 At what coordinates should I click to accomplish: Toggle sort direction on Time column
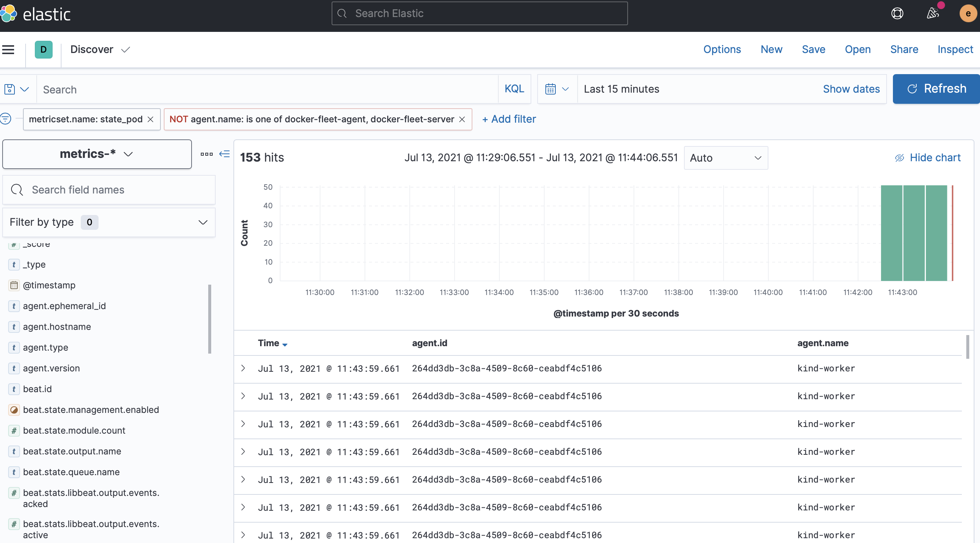285,344
